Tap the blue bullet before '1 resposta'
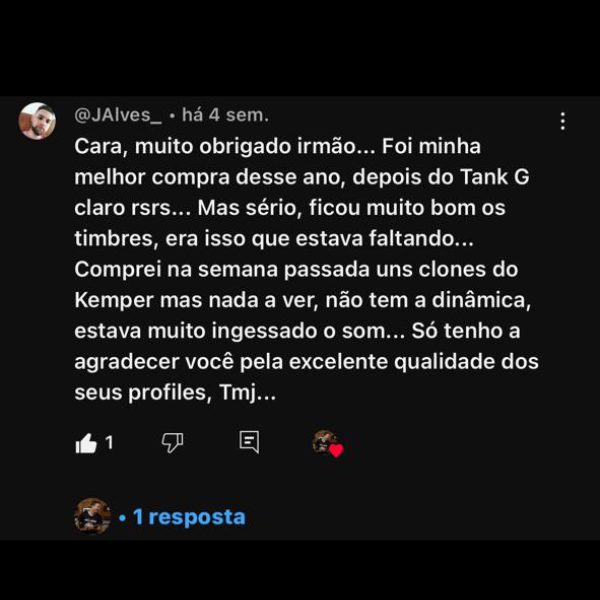Image resolution: width=600 pixels, height=600 pixels. point(122,518)
